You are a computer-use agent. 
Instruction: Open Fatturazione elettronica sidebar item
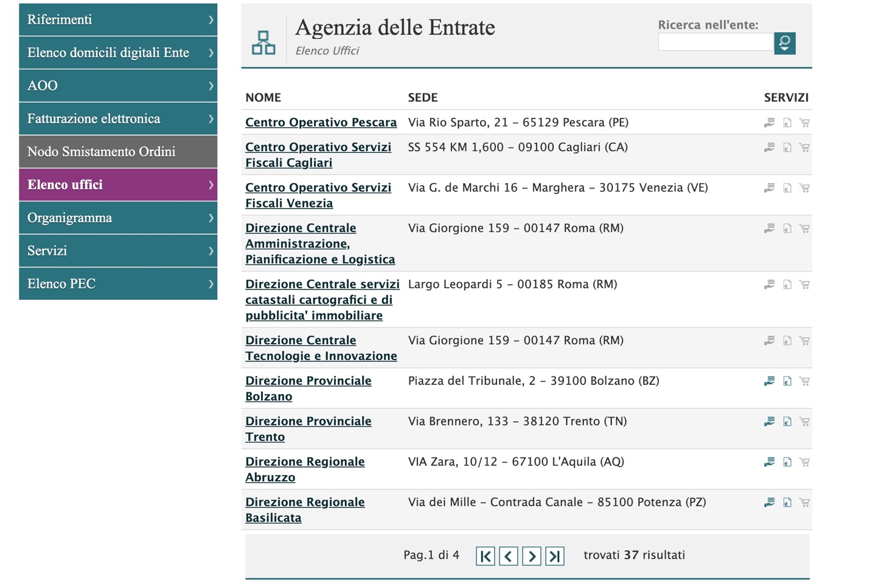(118, 119)
